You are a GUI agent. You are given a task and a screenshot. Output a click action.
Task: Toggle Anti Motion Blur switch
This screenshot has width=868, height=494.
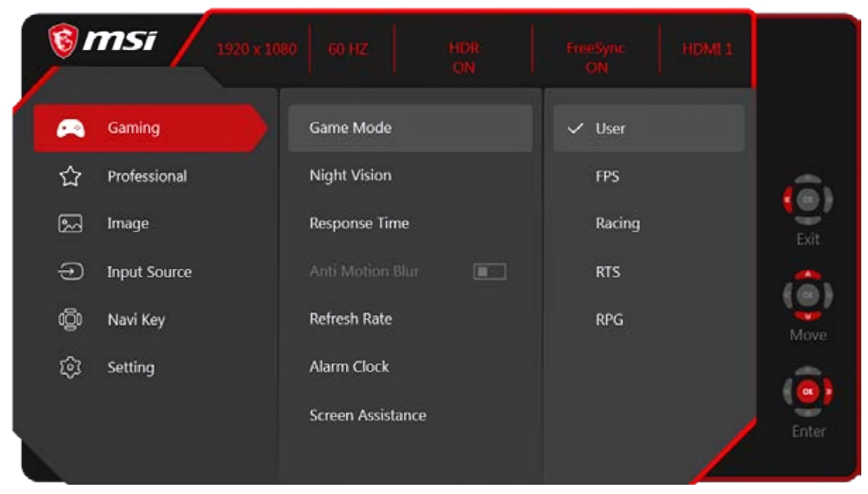(490, 271)
